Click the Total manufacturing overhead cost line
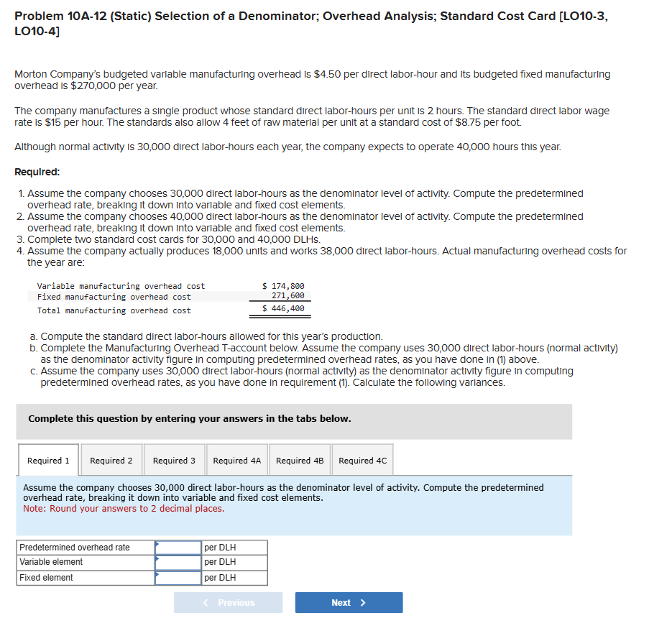Screen dimensions: 672x618 pos(115,308)
